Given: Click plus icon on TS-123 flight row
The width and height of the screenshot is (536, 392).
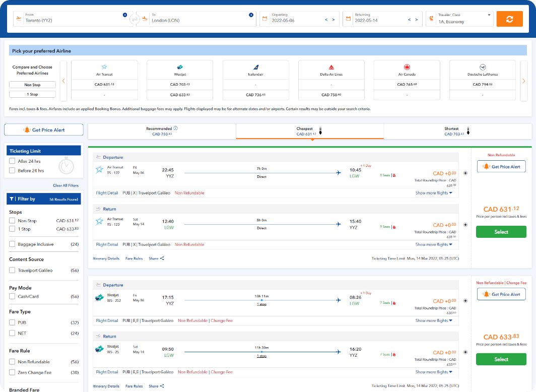Looking at the screenshot, I should click(x=465, y=225).
